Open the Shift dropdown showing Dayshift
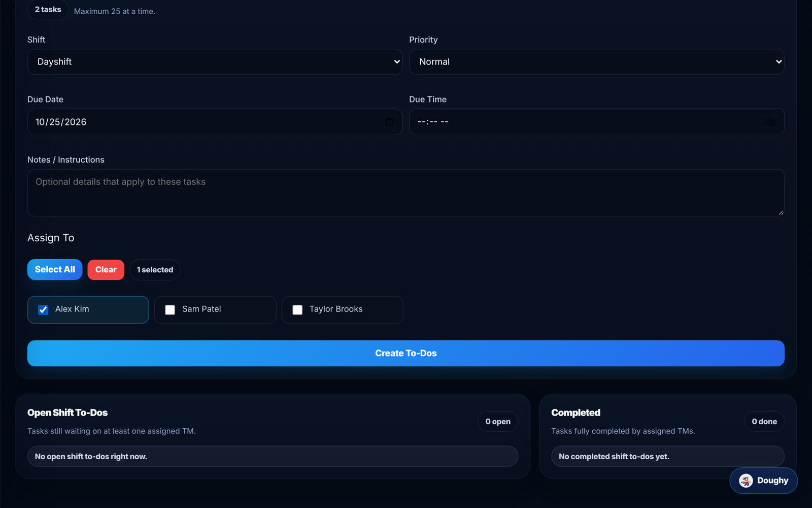 pyautogui.click(x=215, y=62)
